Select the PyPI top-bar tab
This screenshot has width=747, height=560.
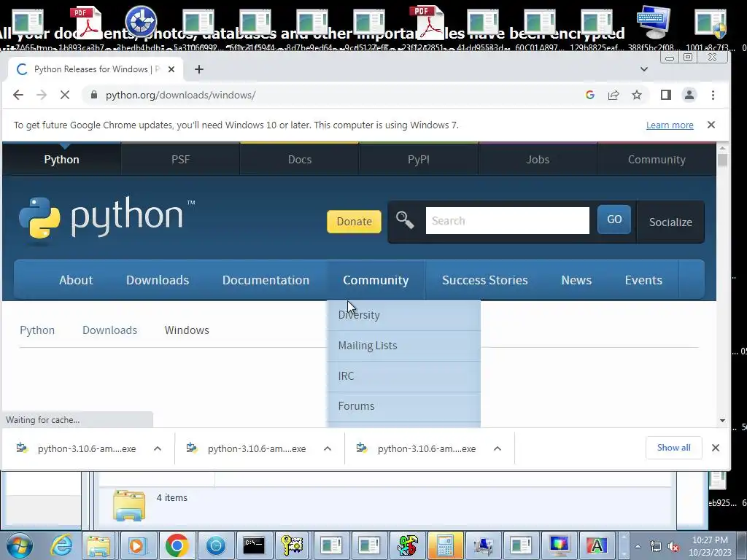coord(419,160)
